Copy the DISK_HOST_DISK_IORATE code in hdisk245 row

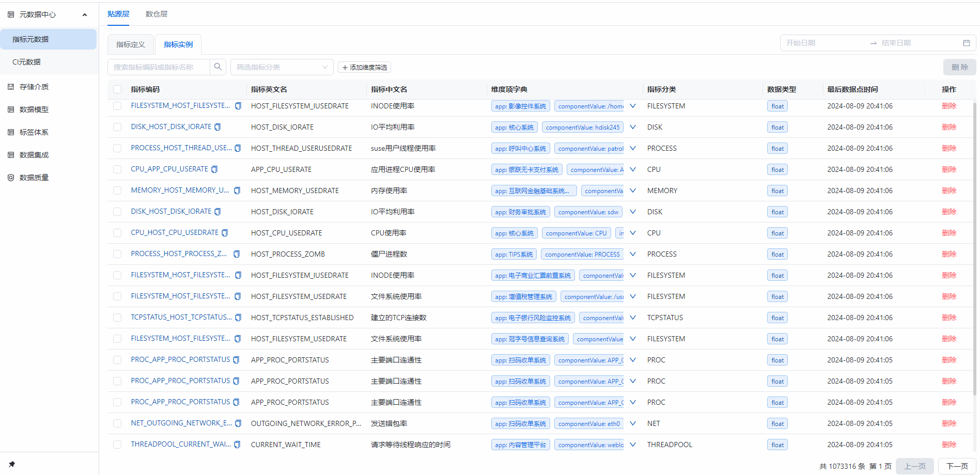217,127
